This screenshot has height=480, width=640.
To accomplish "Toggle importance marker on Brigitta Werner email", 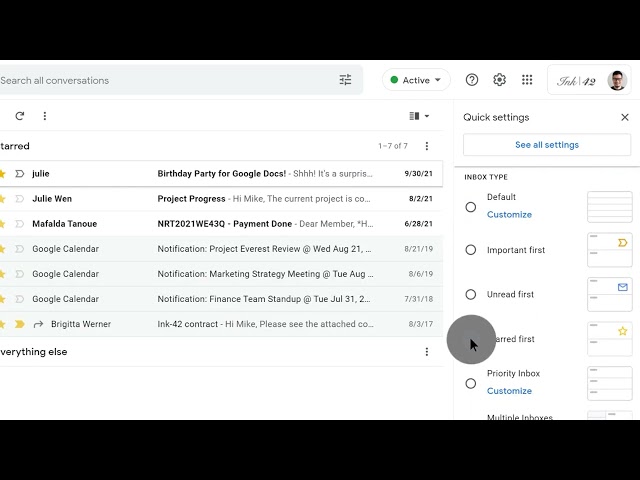I will 19,324.
